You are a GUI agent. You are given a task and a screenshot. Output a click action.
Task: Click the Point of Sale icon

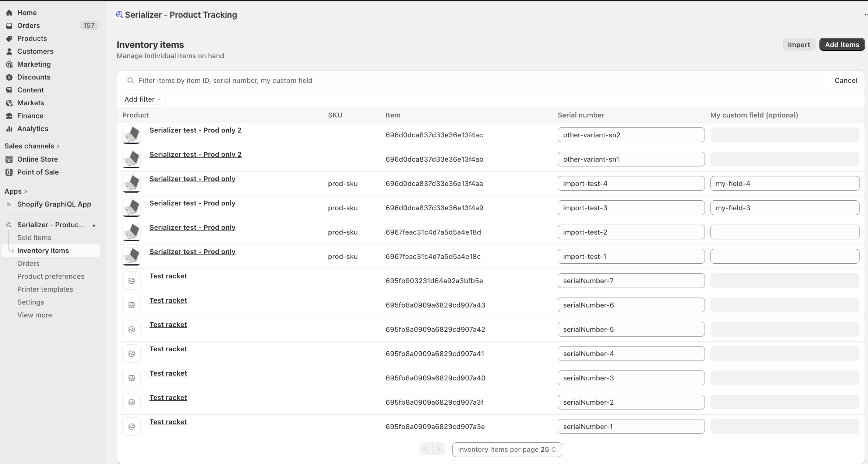click(9, 172)
